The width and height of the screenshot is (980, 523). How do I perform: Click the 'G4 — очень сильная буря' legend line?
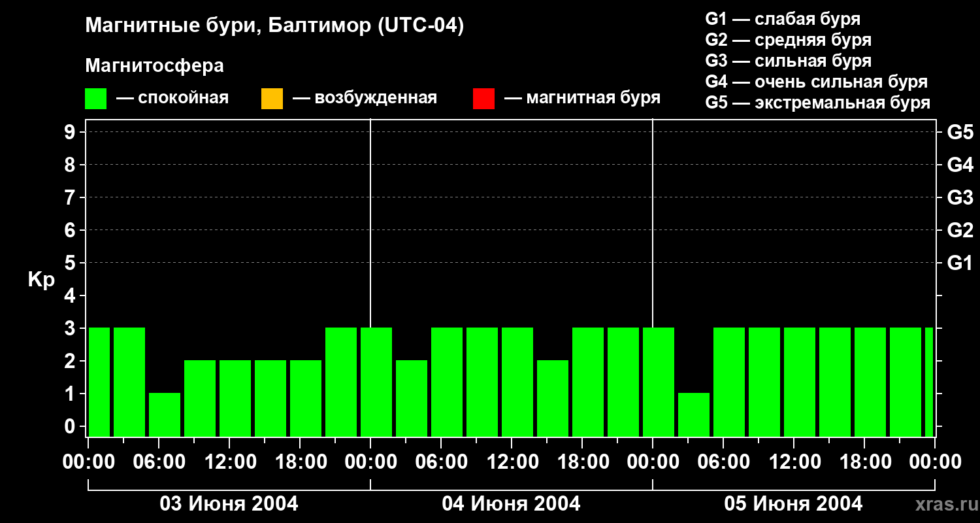click(817, 82)
